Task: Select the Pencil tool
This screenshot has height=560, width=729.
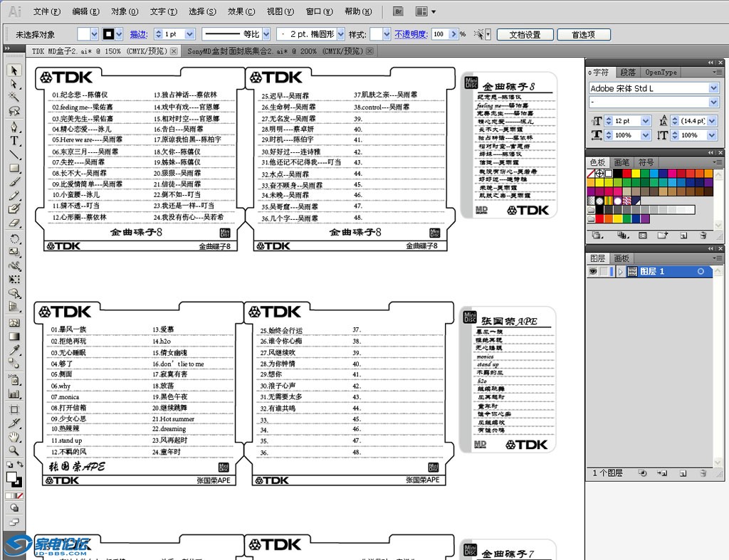Action: [14, 196]
